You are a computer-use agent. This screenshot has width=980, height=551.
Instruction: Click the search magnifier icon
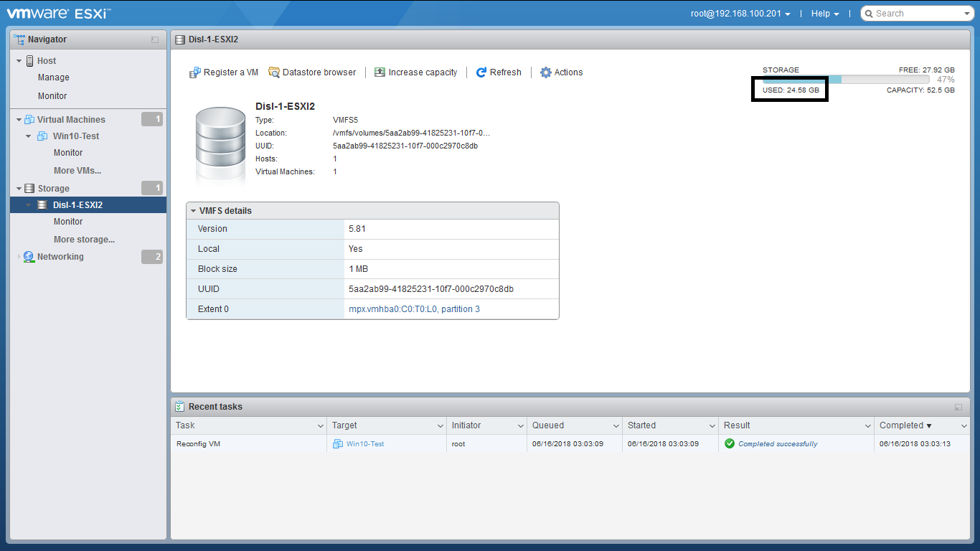869,13
